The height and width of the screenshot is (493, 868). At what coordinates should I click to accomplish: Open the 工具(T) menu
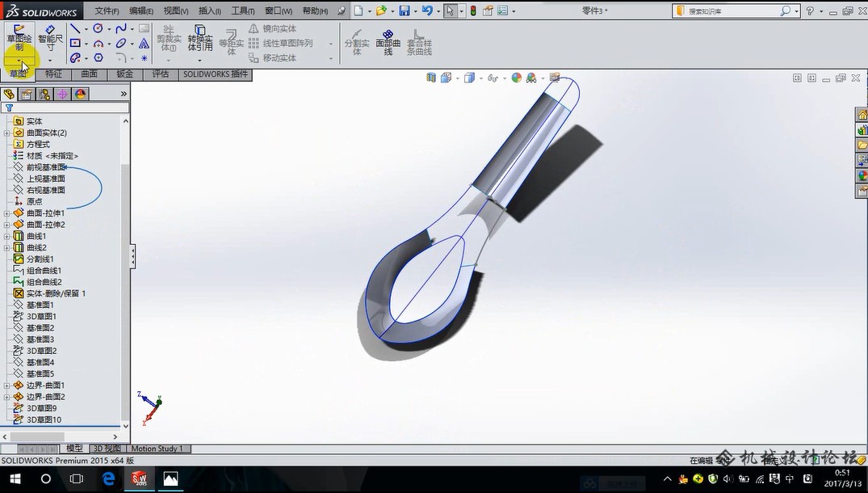coord(243,11)
